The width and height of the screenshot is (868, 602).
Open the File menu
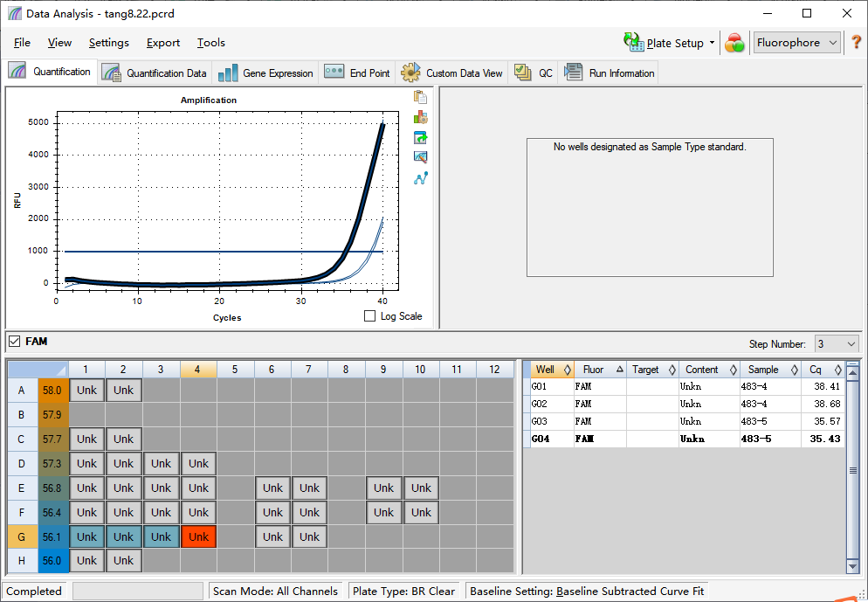click(x=22, y=43)
